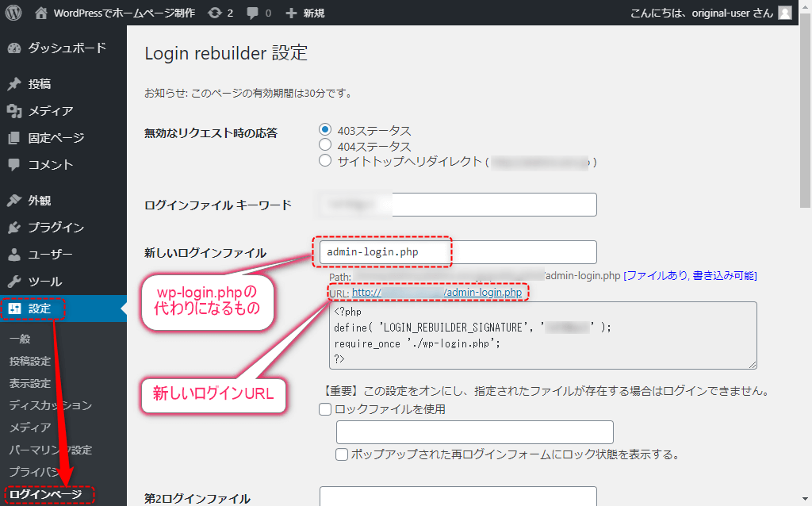
Task: Click the plus icon for 新規
Action: [291, 13]
